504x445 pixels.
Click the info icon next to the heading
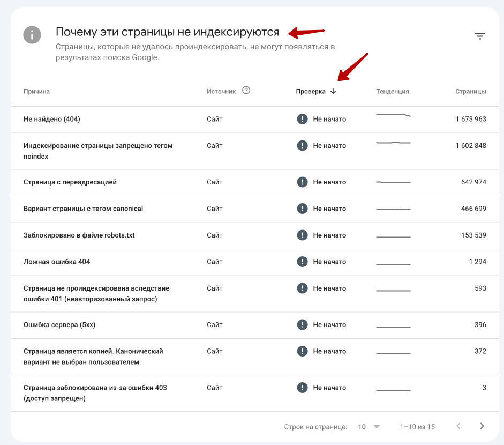click(32, 34)
